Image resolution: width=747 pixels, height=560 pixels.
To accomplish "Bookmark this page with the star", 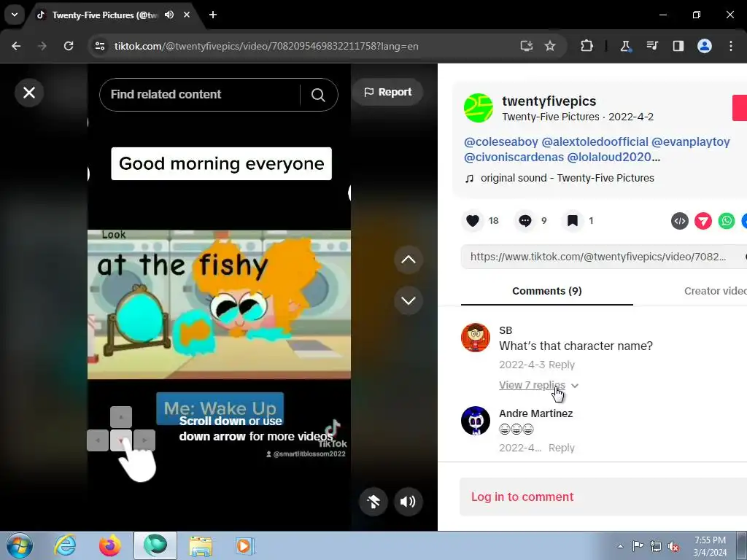I will pos(550,46).
